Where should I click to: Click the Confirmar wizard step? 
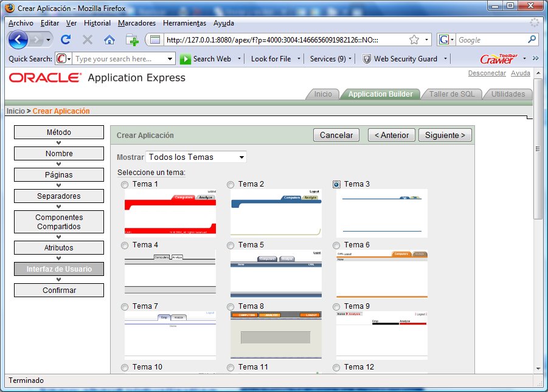pyautogui.click(x=59, y=291)
